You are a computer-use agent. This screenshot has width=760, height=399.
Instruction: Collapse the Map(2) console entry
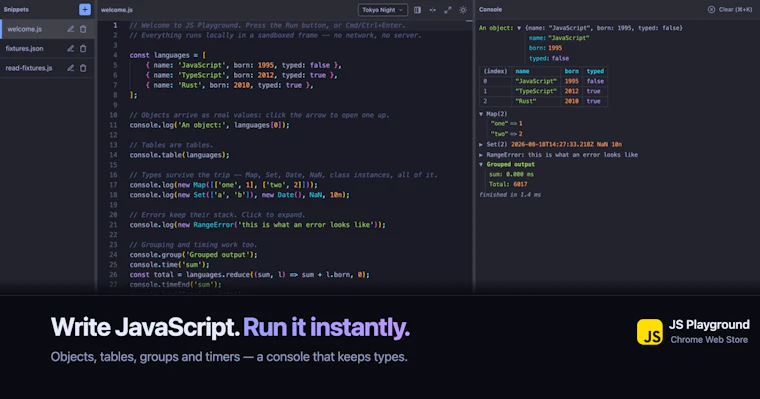(481, 114)
